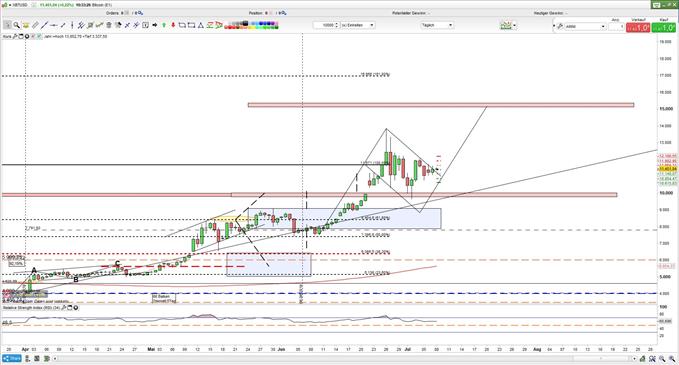Open the Täglich timeframe dropdown
679x365 pixels.
click(x=437, y=25)
